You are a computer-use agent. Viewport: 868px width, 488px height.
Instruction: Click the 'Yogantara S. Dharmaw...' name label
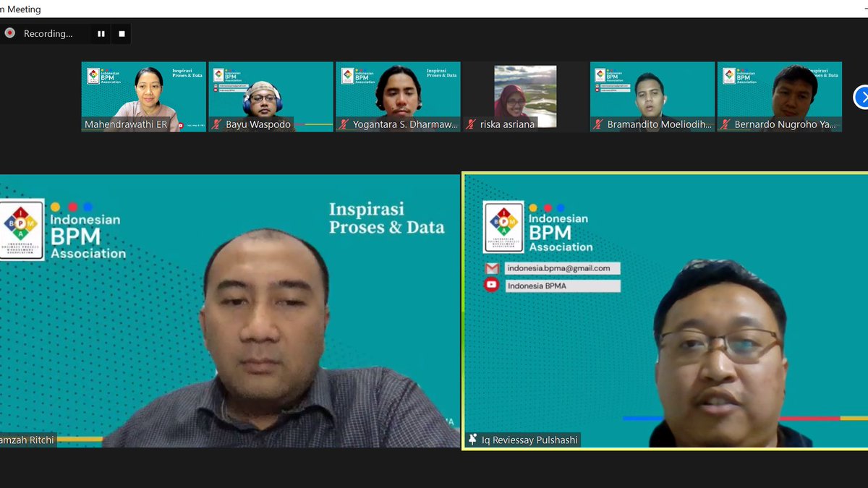click(406, 124)
